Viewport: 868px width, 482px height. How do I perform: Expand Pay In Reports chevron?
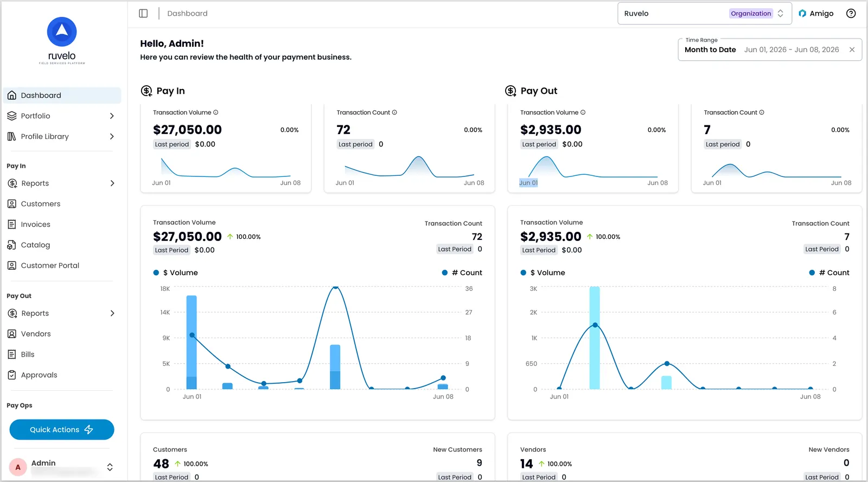coord(112,183)
